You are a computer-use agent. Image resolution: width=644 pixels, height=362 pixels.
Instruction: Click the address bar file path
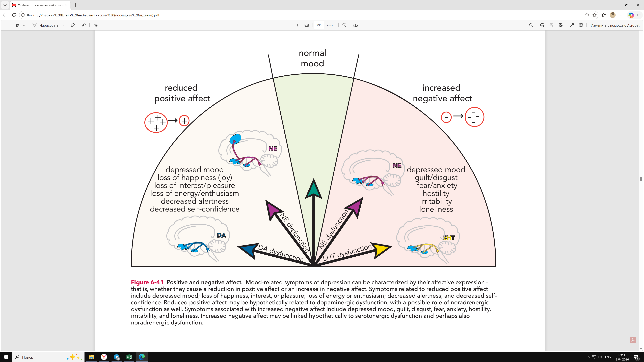pos(98,15)
